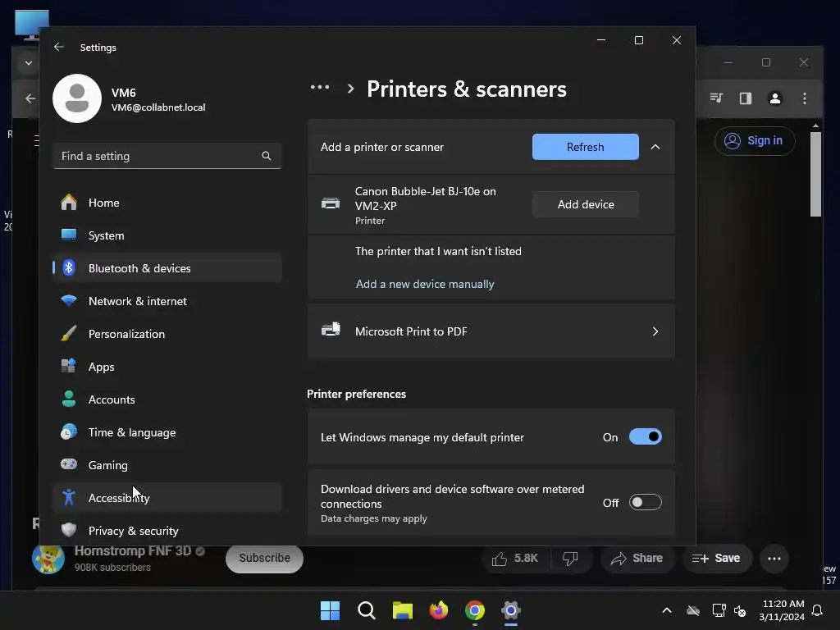840x630 pixels.
Task: Click Subscribe under Hornstromp FNF 3D
Action: click(264, 558)
